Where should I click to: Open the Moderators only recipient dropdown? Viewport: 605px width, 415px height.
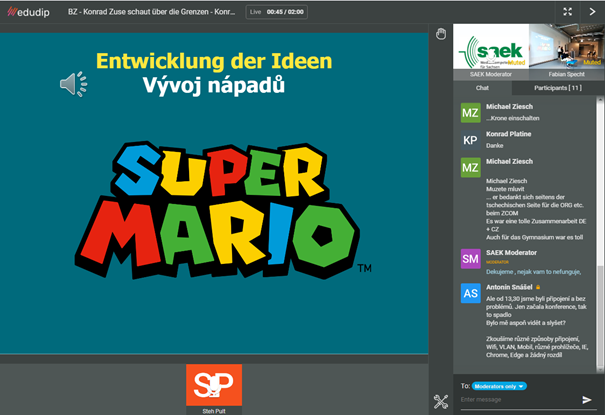(x=499, y=386)
